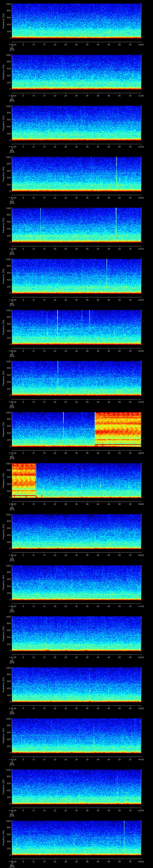Open the 1:44:00 spectrogram panel
The width and height of the screenshot is (153, 868).
[76, 786]
